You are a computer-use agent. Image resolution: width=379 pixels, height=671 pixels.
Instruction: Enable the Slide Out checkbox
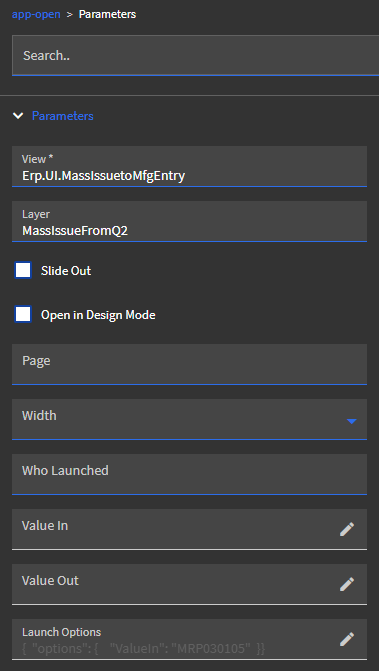[x=23, y=270]
